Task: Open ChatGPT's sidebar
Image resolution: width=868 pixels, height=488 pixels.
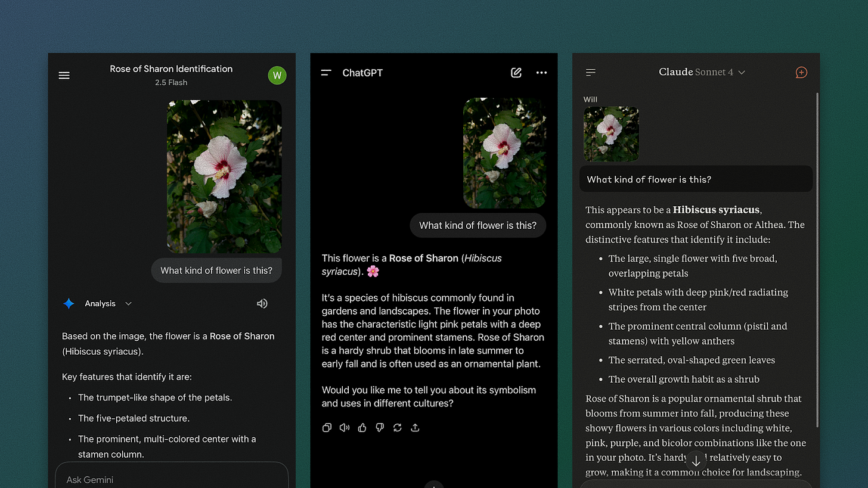Action: coord(326,72)
